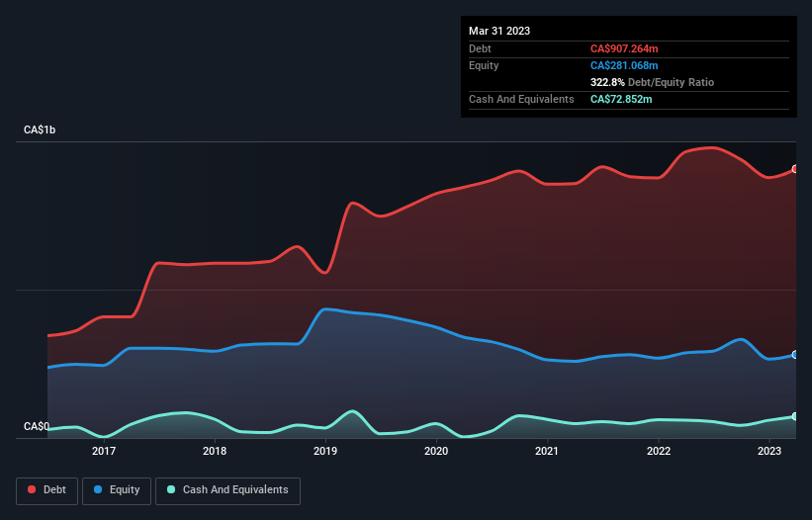Screen dimensions: 812x520
Task: Click the CA$0 y-axis label
Action: (x=37, y=426)
